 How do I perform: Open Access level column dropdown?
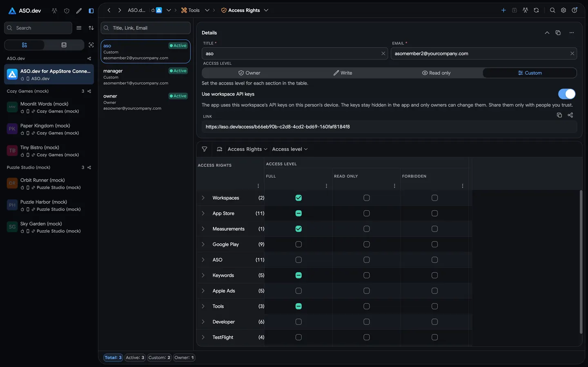290,149
